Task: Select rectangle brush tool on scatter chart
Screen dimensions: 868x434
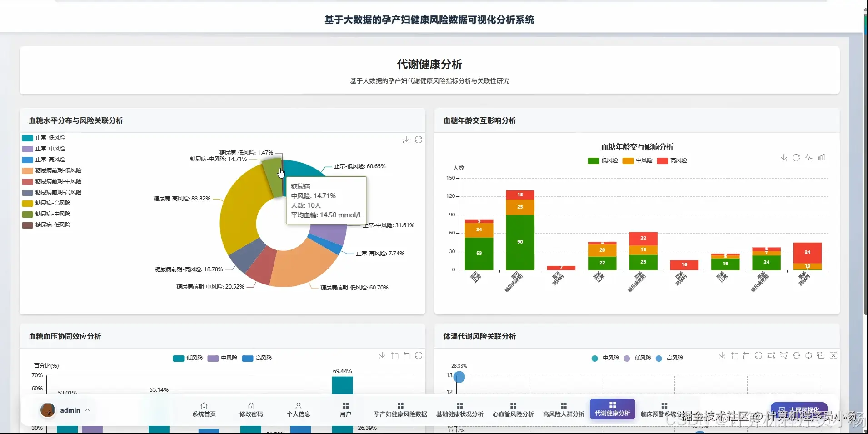Action: click(x=771, y=355)
